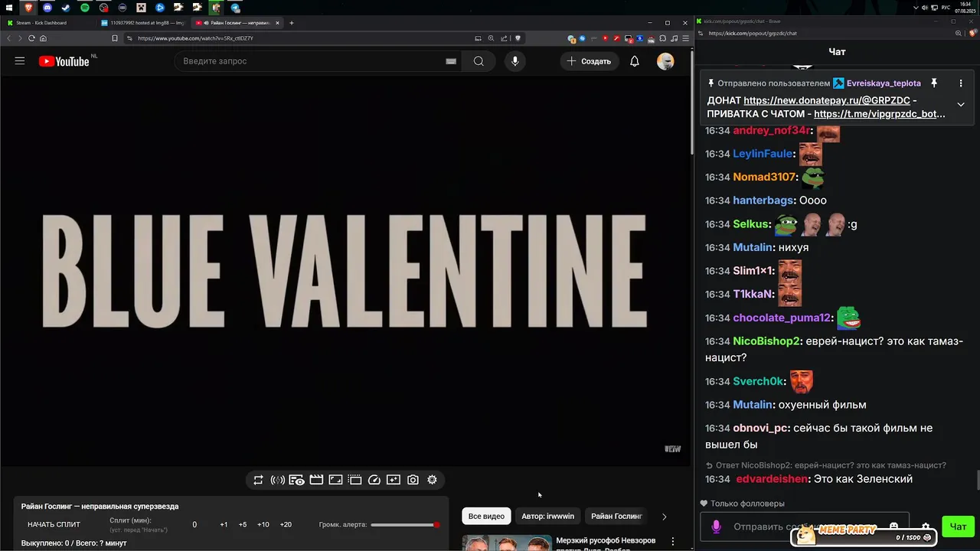Click the clapperboard icon in player toolbar
The width and height of the screenshot is (980, 551).
[x=316, y=480]
